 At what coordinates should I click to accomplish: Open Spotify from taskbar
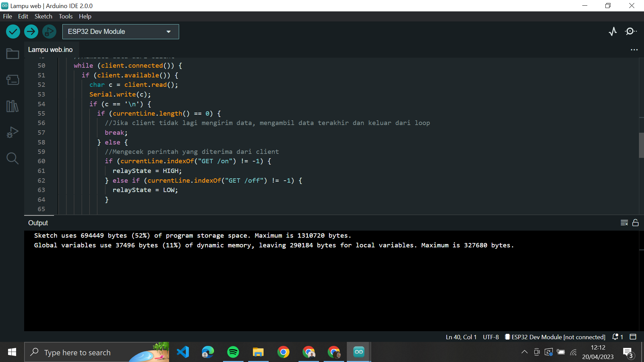point(233,352)
